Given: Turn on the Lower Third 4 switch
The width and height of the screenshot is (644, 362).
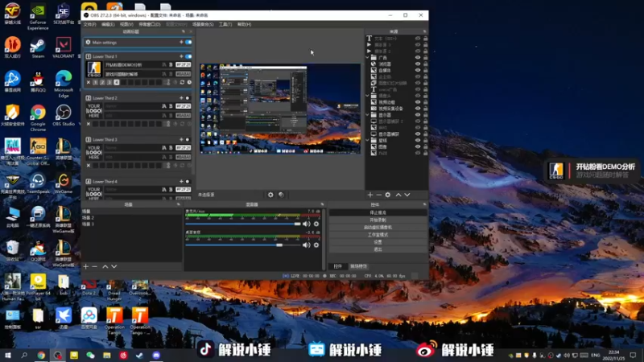Looking at the screenshot, I should click(x=188, y=182).
